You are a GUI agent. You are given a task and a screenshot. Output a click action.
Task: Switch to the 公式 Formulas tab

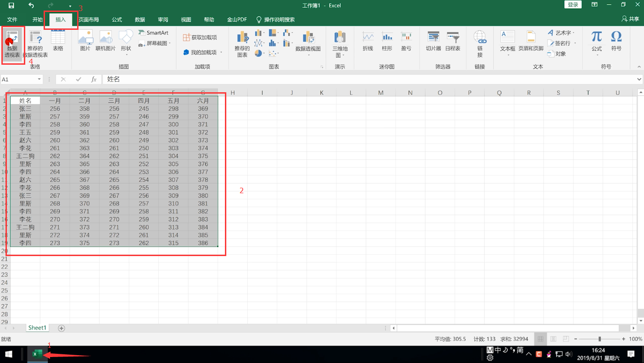click(117, 19)
